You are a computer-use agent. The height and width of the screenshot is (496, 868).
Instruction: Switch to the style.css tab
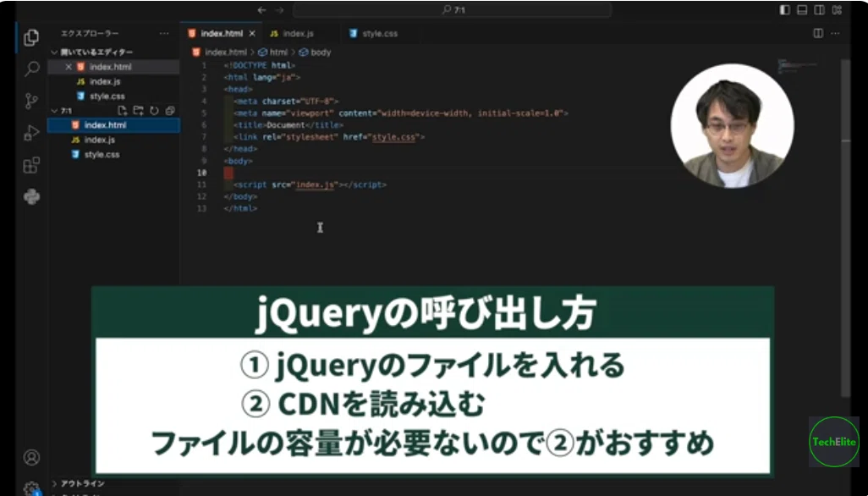(x=380, y=34)
